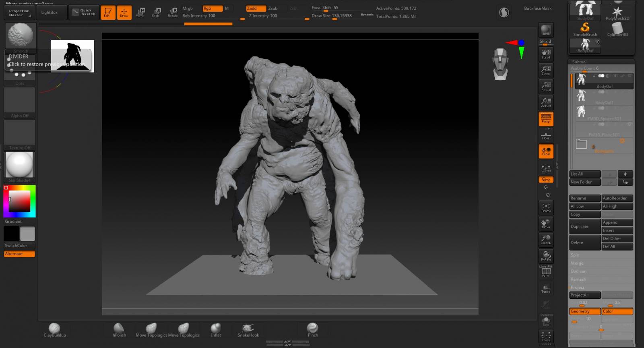Select the ClayBuildup brush
The width and height of the screenshot is (644, 348).
[x=54, y=329]
